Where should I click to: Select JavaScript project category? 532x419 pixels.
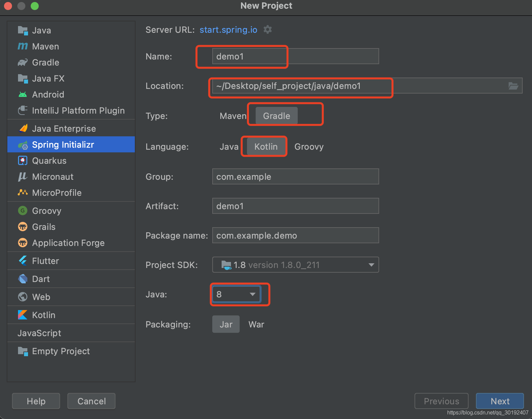pos(71,333)
